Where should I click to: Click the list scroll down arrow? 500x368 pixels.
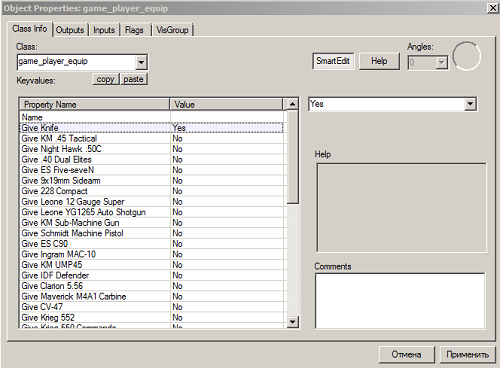(292, 322)
